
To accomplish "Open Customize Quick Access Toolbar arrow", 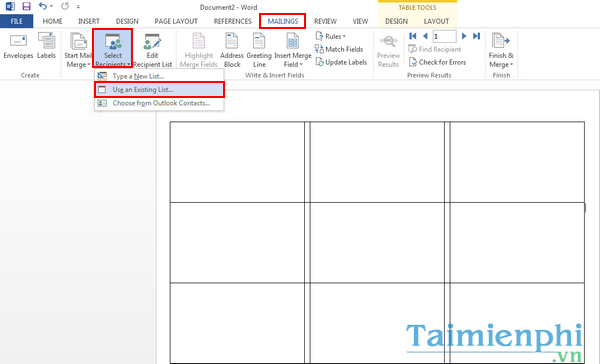I will click(78, 7).
